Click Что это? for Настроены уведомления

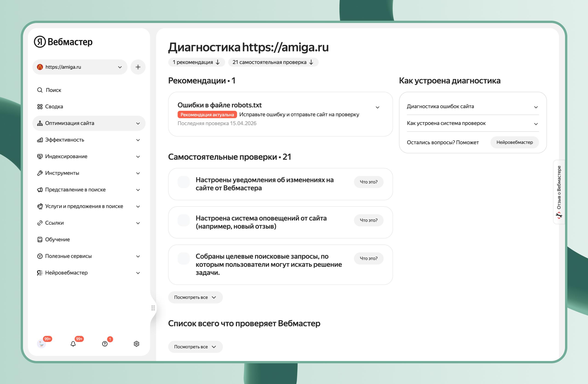pyautogui.click(x=369, y=182)
